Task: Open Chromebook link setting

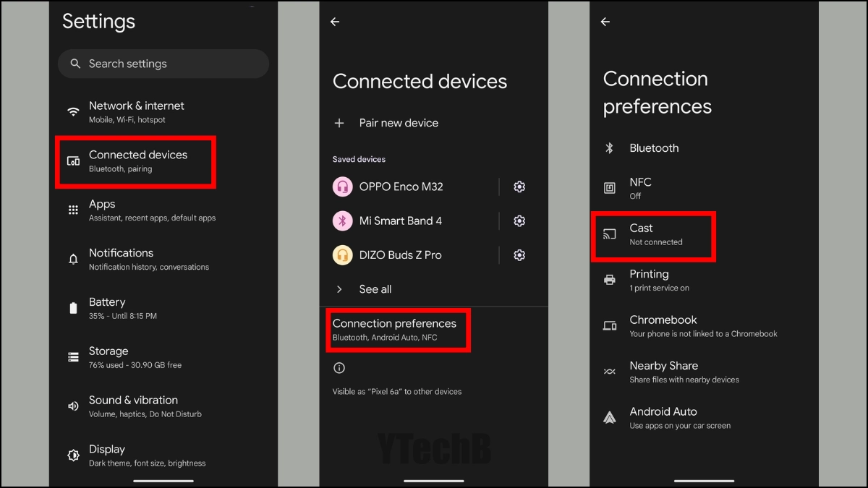Action: pos(704,326)
